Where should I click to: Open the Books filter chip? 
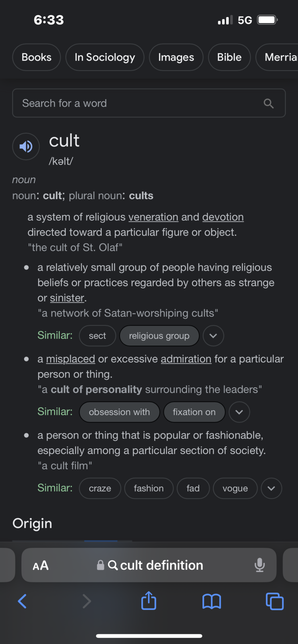coord(37,57)
